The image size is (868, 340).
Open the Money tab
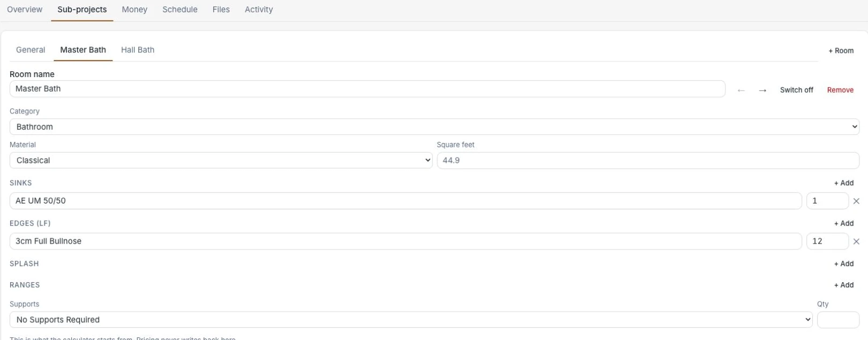[134, 10]
